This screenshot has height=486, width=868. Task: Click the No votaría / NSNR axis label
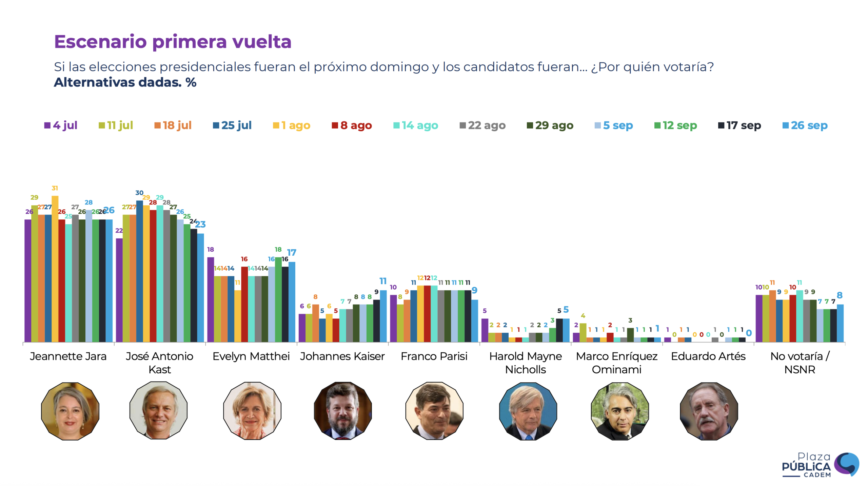799,362
